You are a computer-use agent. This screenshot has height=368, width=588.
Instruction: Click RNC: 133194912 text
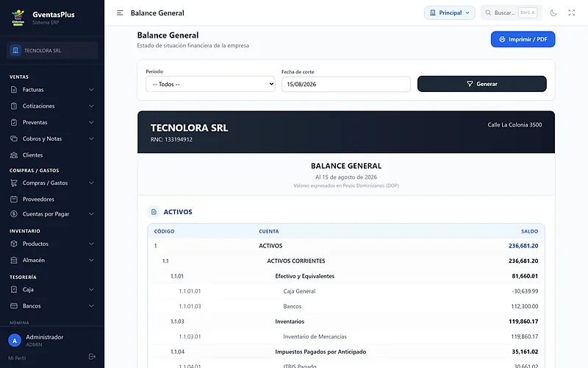tap(171, 139)
